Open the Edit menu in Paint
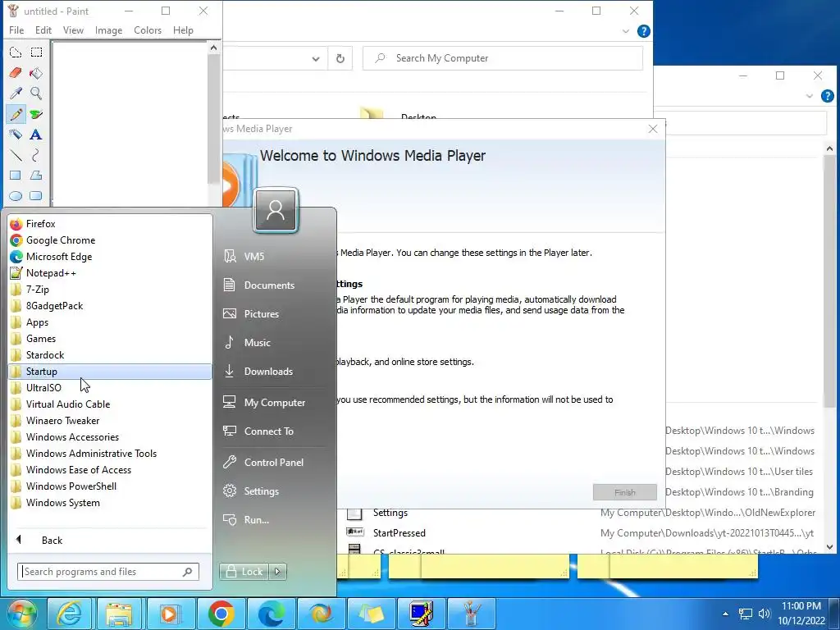This screenshot has width=840, height=630. (43, 30)
